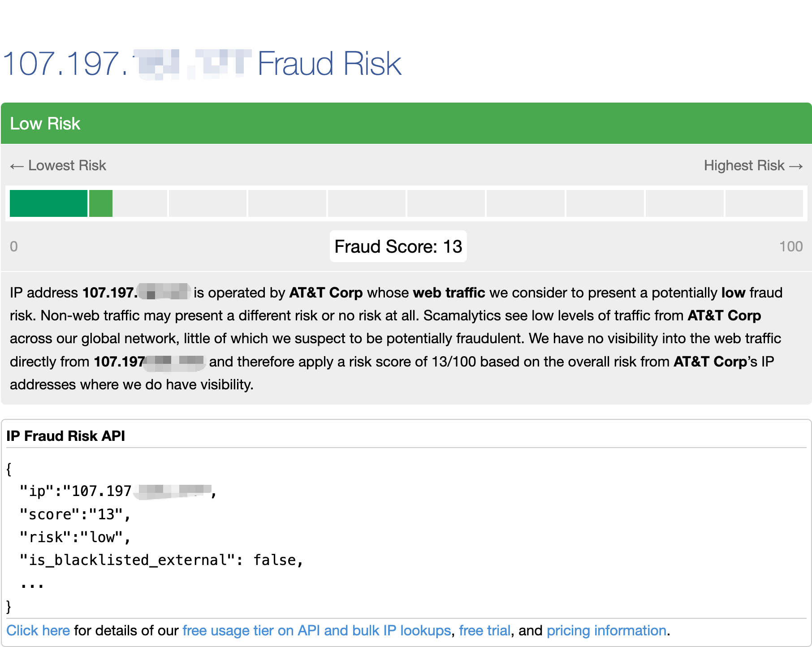The height and width of the screenshot is (647, 812).
Task: Click the 100 scale label
Action: click(x=790, y=246)
